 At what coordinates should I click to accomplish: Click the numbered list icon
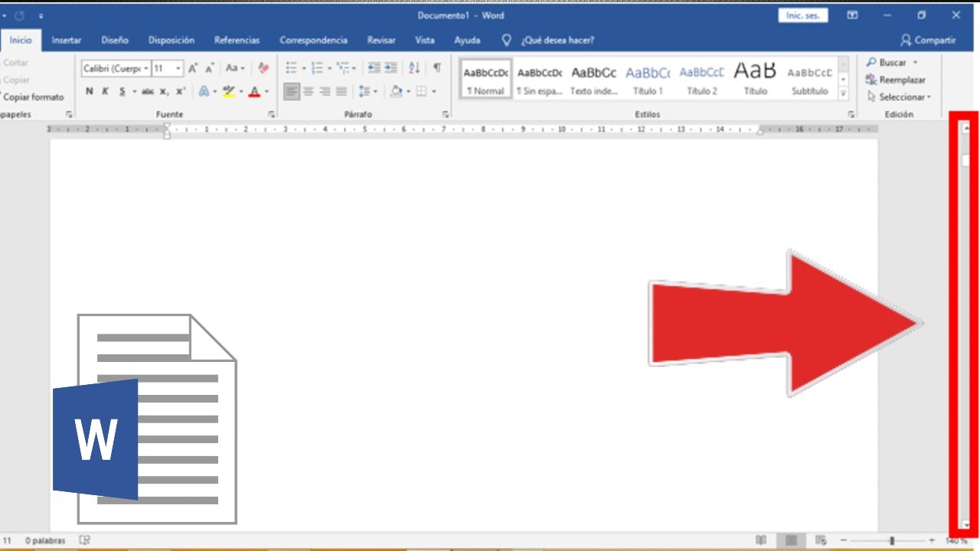click(x=317, y=68)
